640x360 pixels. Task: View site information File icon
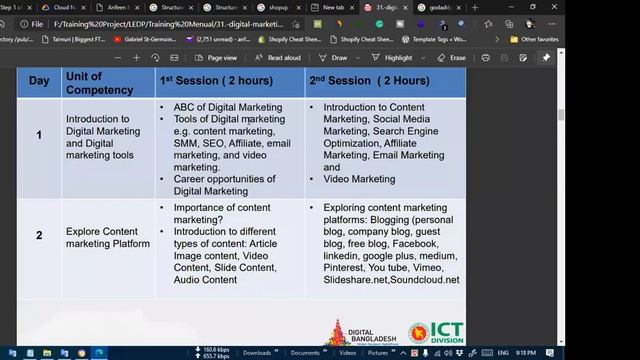click(x=31, y=24)
